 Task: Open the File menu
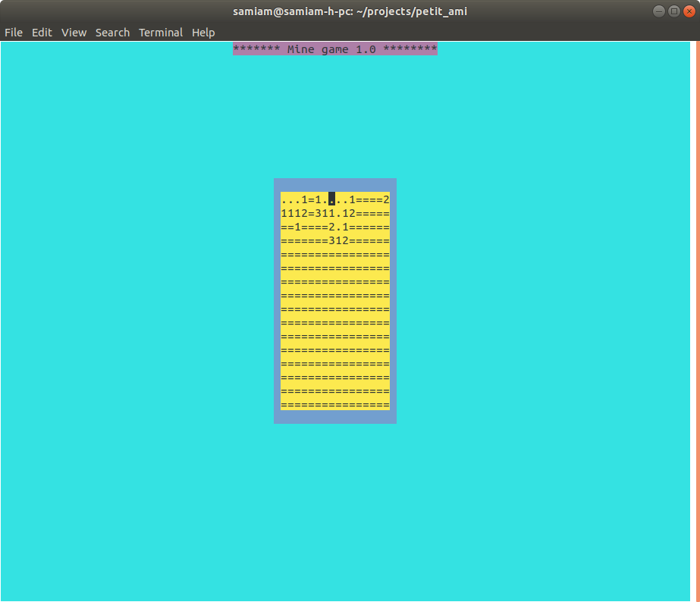14,33
